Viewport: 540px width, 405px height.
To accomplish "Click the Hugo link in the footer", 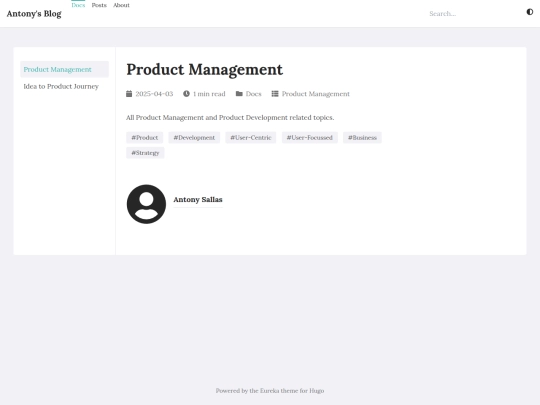I will coord(316,391).
